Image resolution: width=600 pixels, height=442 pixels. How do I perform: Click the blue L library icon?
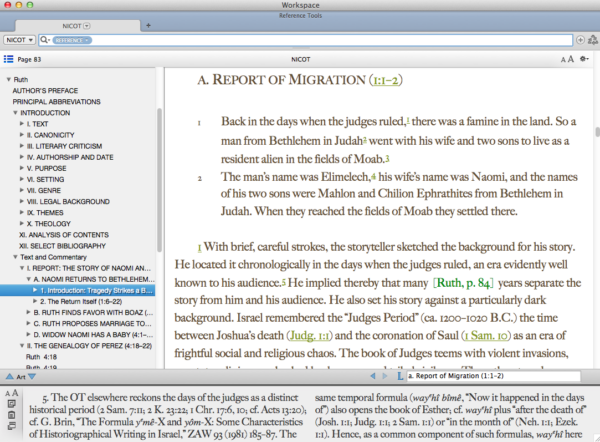coord(399,376)
